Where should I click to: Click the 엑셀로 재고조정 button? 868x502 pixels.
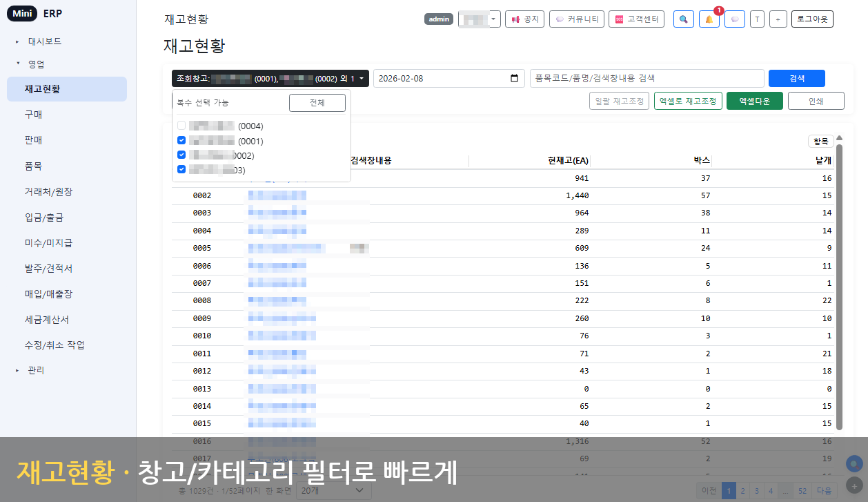688,101
